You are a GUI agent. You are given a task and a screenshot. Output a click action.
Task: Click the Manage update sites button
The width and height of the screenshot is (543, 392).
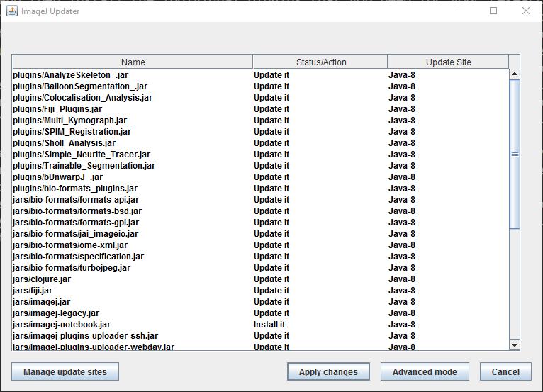[x=65, y=371]
